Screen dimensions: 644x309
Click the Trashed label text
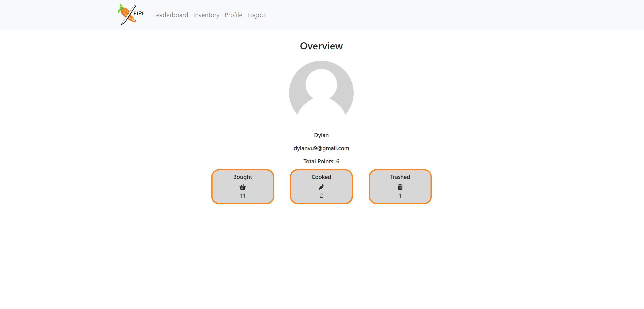400,177
